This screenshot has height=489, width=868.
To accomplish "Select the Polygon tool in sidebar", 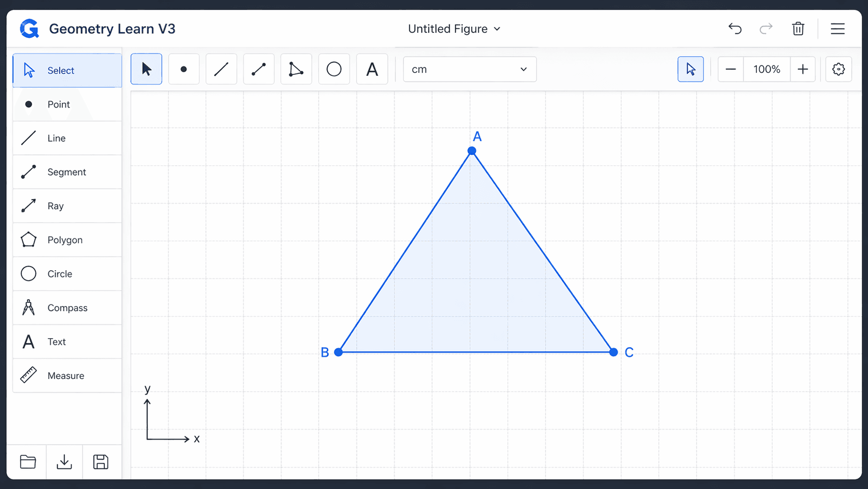I will click(x=67, y=240).
